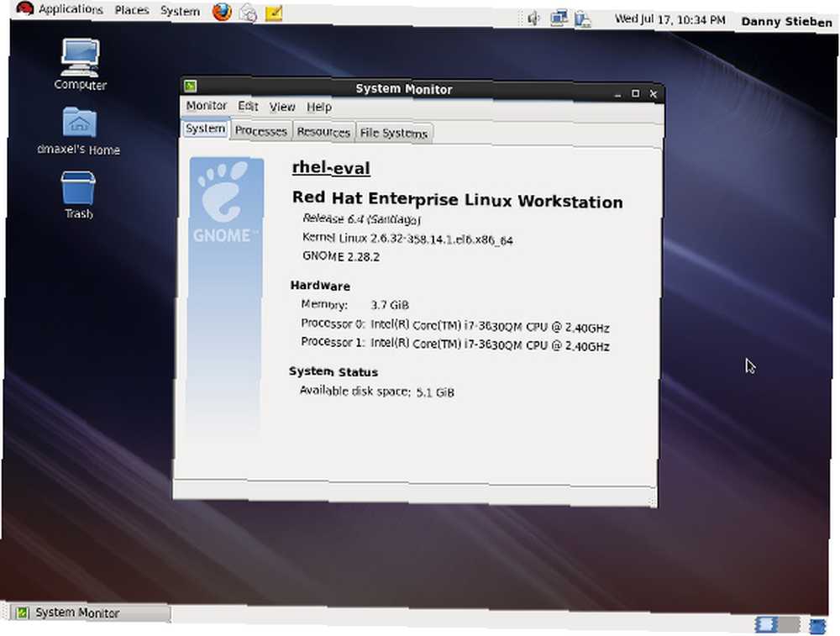Switch to the System tab
Image resolution: width=840 pixels, height=636 pixels.
[205, 129]
